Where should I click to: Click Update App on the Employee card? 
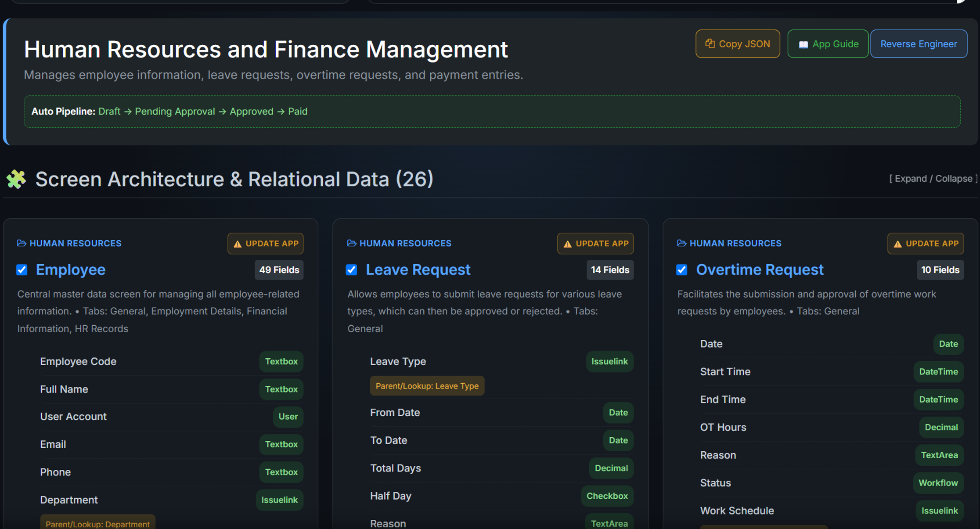266,244
